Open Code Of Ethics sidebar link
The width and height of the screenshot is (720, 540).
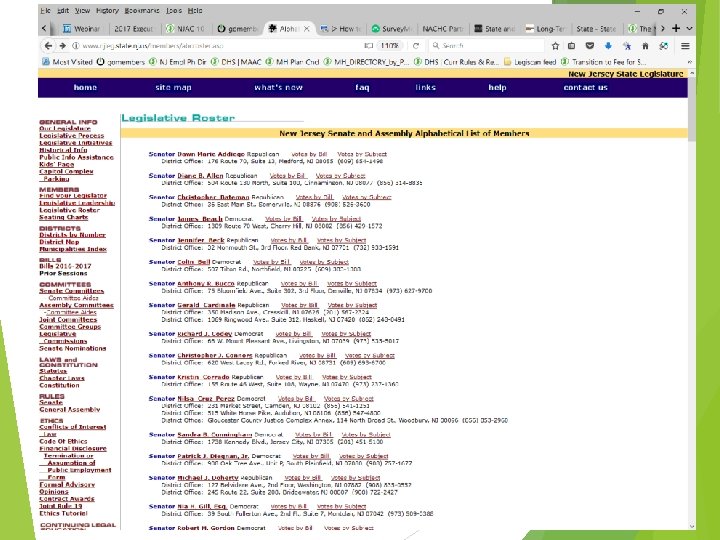tap(63, 441)
